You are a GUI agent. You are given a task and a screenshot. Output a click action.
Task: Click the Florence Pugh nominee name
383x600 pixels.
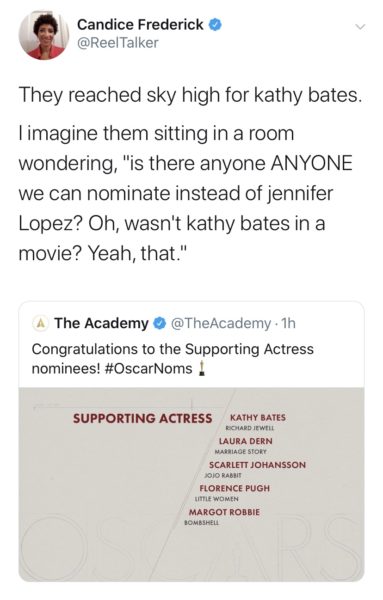[235, 488]
